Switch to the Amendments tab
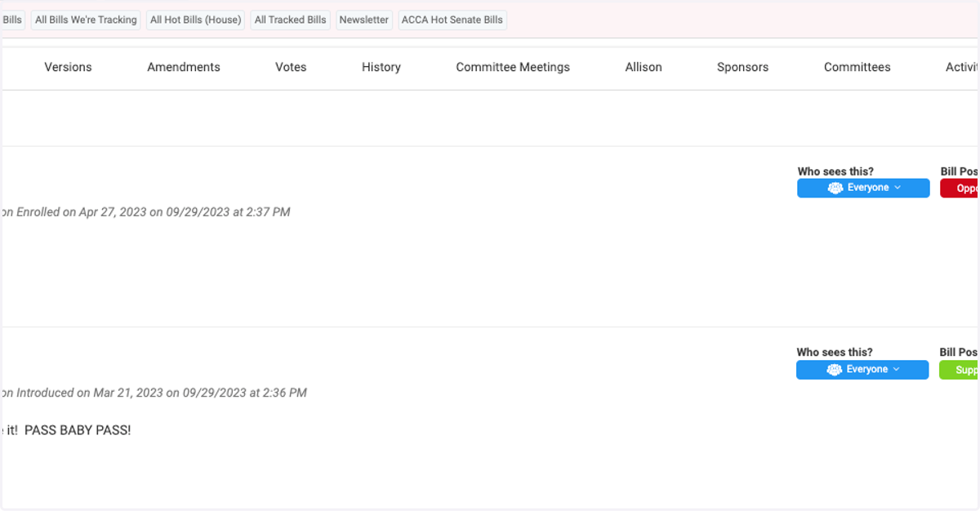Screen dimensions: 980x511 tap(184, 67)
